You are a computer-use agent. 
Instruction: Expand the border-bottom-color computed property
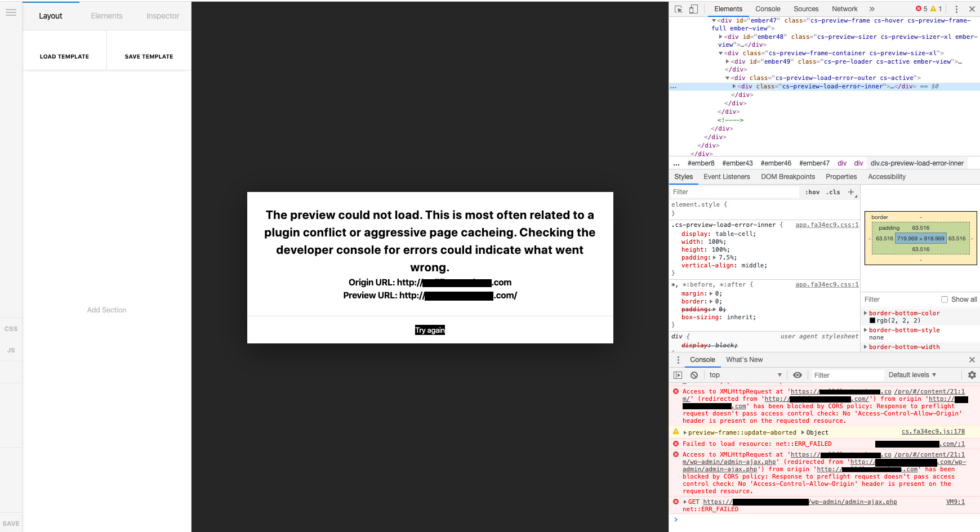pos(866,313)
